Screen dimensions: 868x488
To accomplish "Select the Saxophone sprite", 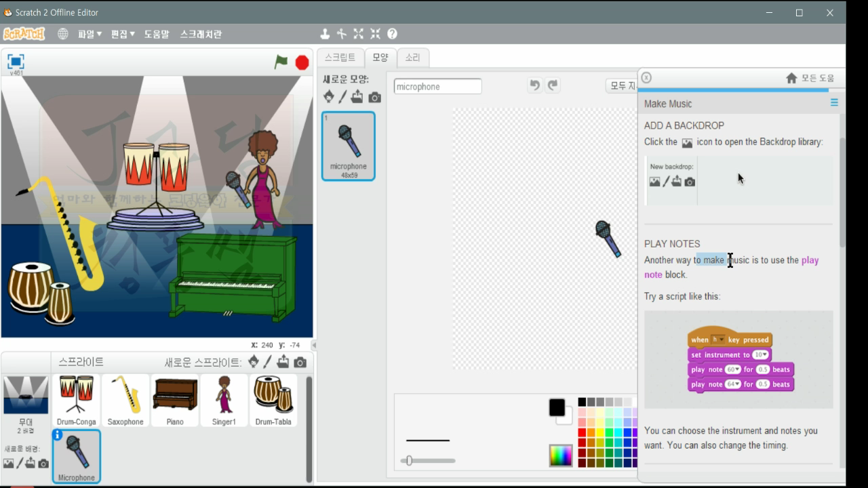I will 125,401.
